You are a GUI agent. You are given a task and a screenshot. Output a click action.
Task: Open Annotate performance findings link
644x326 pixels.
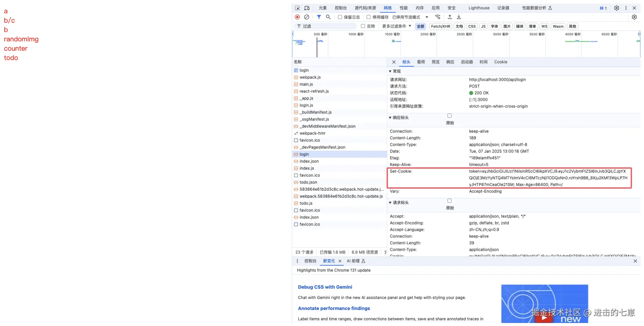click(x=334, y=309)
